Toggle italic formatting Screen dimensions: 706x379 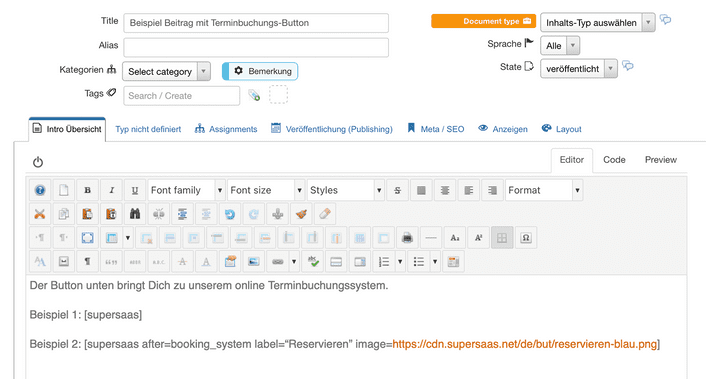tap(111, 190)
